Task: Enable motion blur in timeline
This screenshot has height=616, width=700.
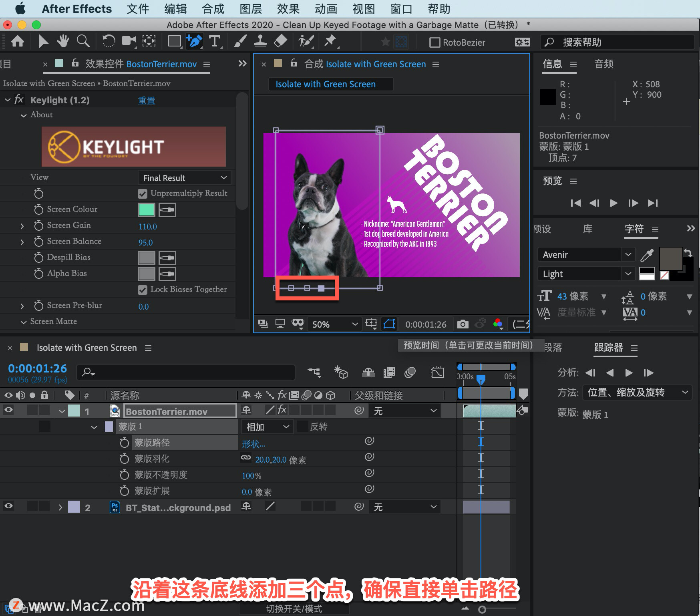Action: coord(410,372)
